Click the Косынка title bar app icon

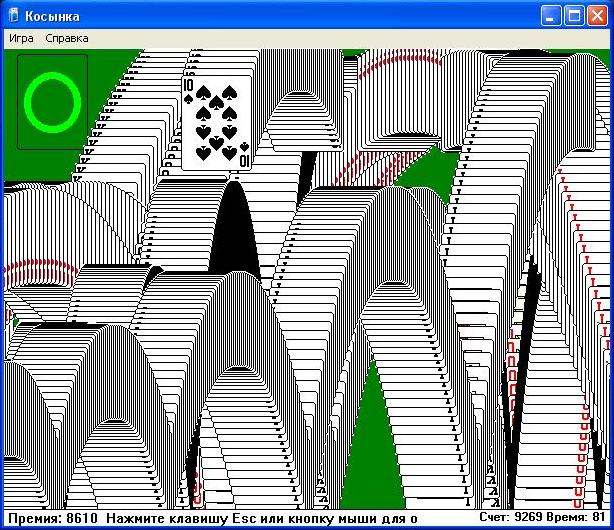14,16
